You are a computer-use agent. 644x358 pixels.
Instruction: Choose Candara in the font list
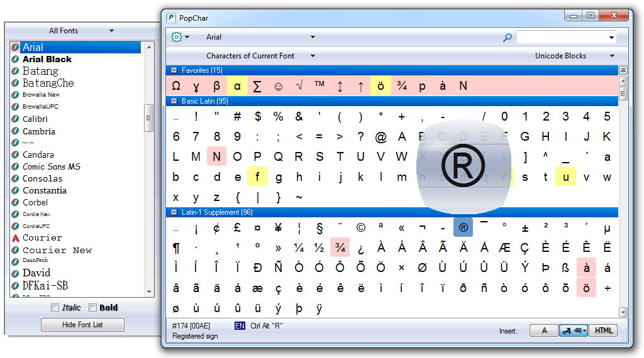pos(38,155)
